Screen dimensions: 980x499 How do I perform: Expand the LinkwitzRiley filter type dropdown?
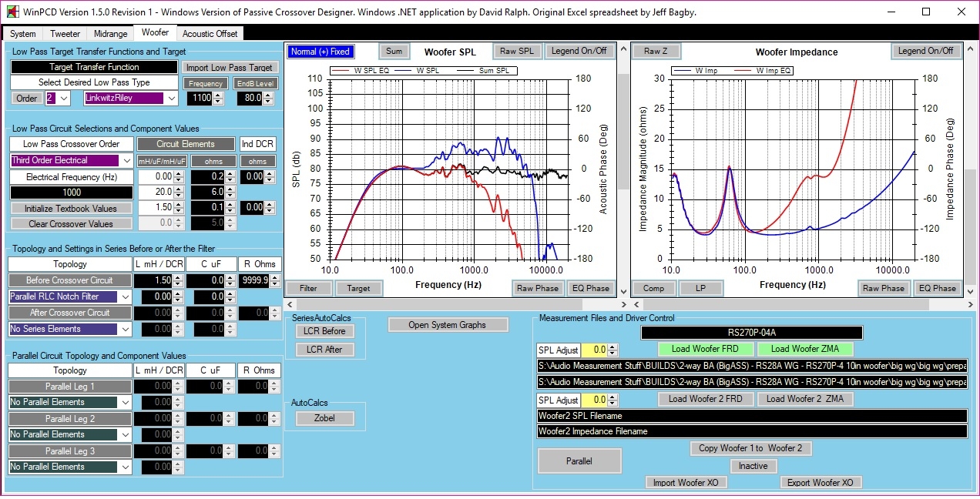coord(172,99)
